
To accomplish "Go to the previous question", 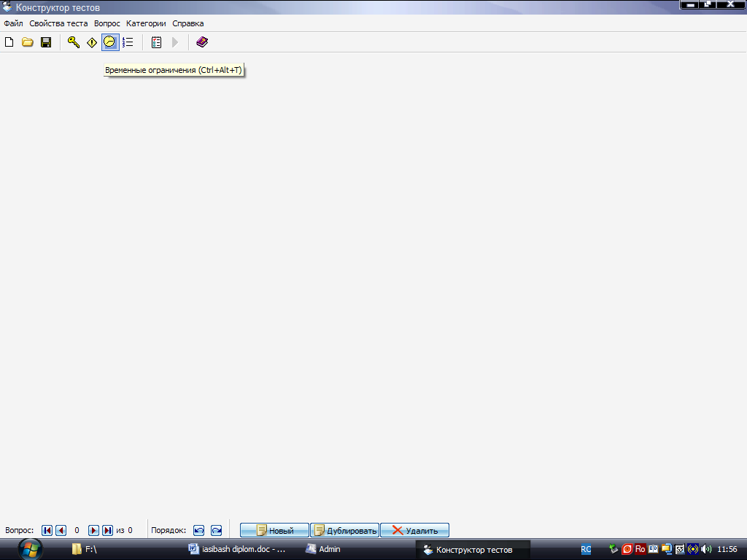I will (x=61, y=530).
